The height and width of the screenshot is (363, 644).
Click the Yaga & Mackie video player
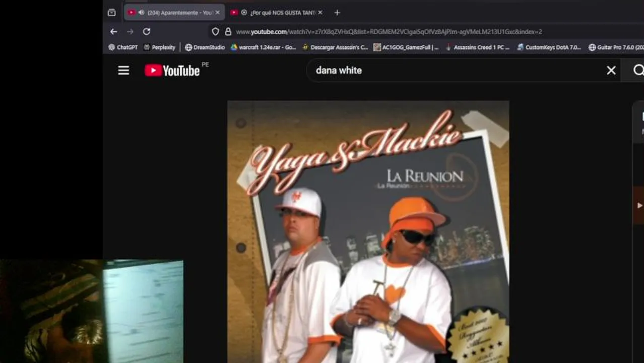coord(368,232)
